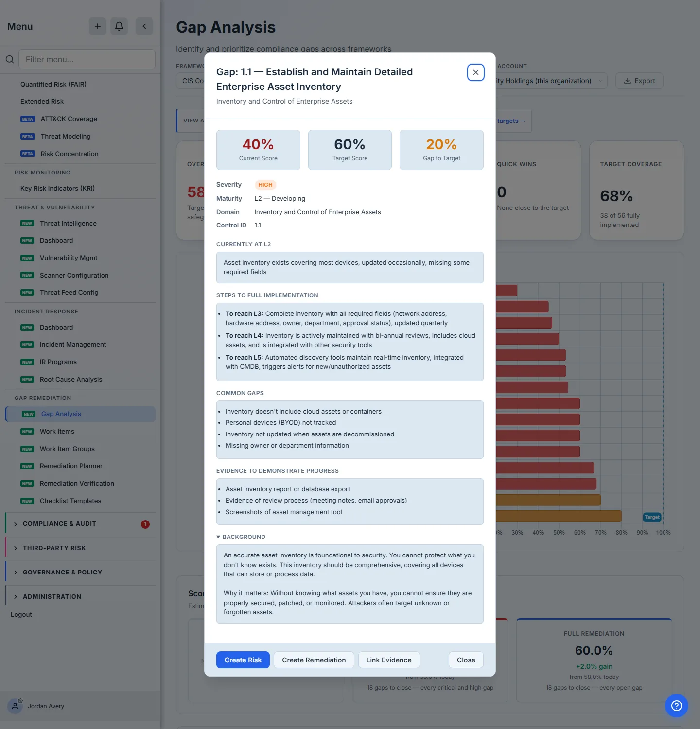This screenshot has height=729, width=700.
Task: Open notifications bell in sidebar header
Action: point(119,26)
